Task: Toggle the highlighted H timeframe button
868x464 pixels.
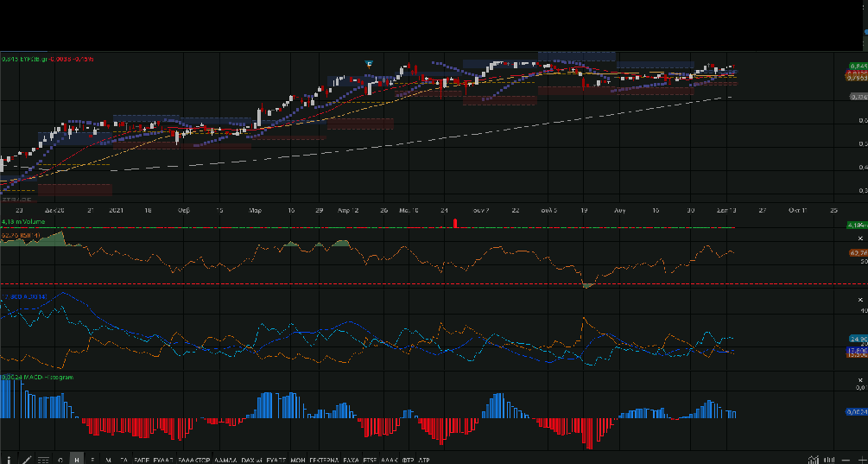Action: [x=77, y=460]
